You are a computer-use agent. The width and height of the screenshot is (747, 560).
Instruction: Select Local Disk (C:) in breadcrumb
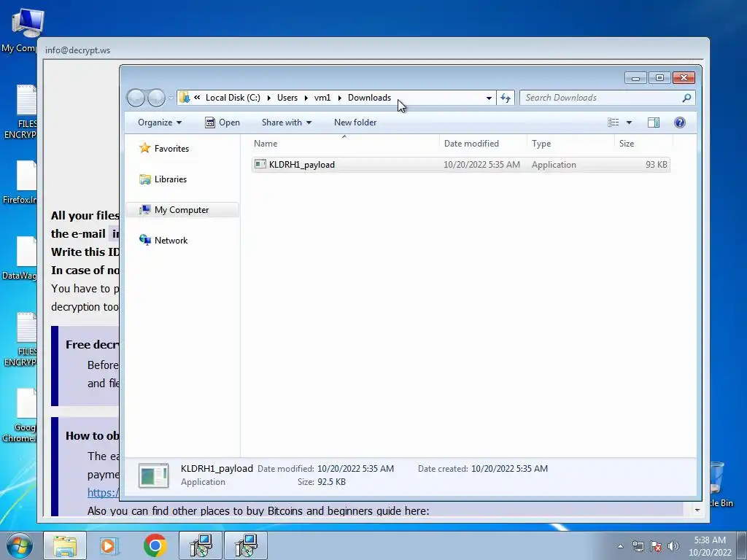pyautogui.click(x=233, y=98)
